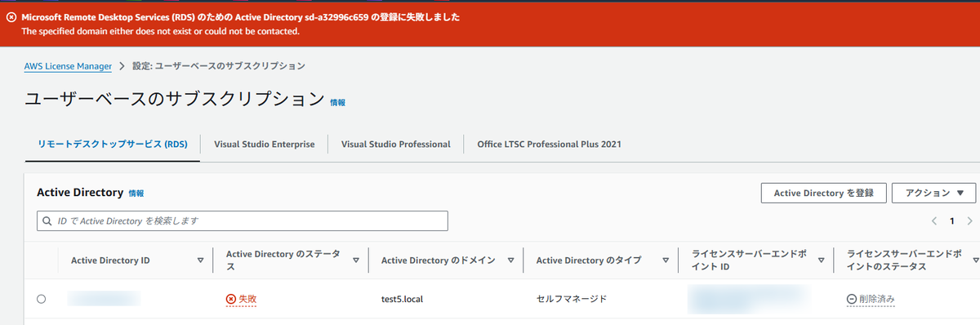This screenshot has height=325, width=980.
Task: Sort by the Active Directory ID column
Action: coord(201,260)
